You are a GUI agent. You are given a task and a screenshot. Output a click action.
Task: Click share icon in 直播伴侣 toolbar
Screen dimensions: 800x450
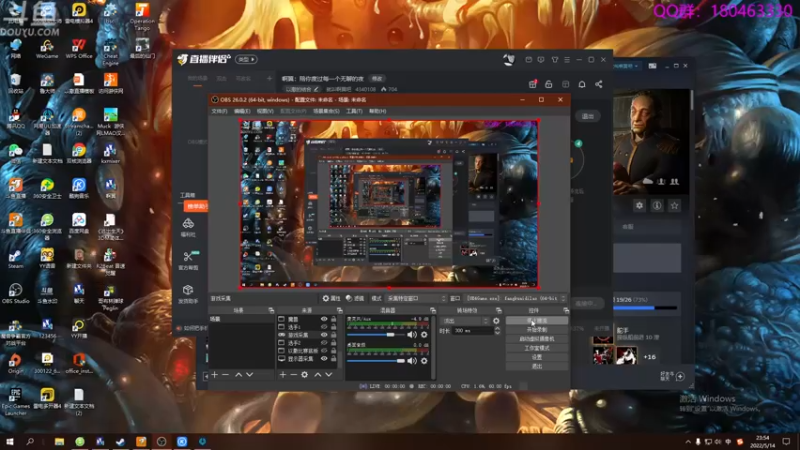click(598, 84)
